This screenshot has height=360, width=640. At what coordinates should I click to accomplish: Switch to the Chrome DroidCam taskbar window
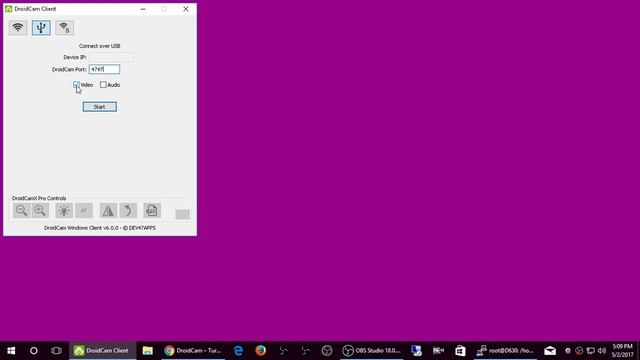tap(193, 351)
